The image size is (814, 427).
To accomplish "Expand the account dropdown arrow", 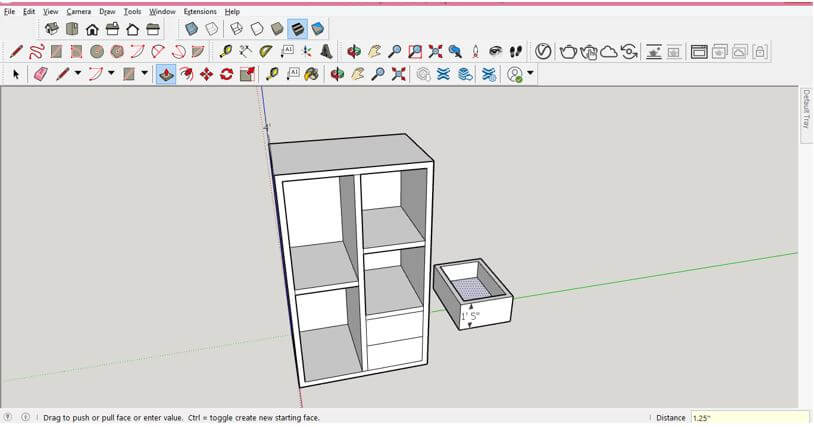I will tap(530, 73).
